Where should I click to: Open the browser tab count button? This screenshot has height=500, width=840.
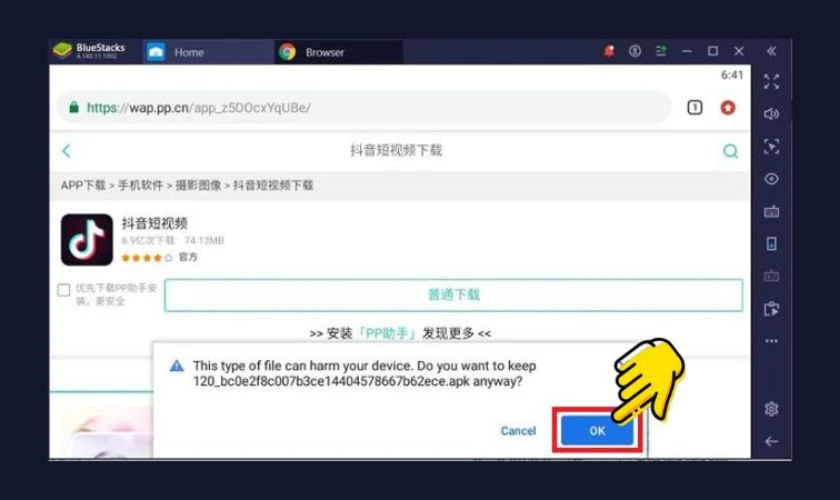coord(695,108)
